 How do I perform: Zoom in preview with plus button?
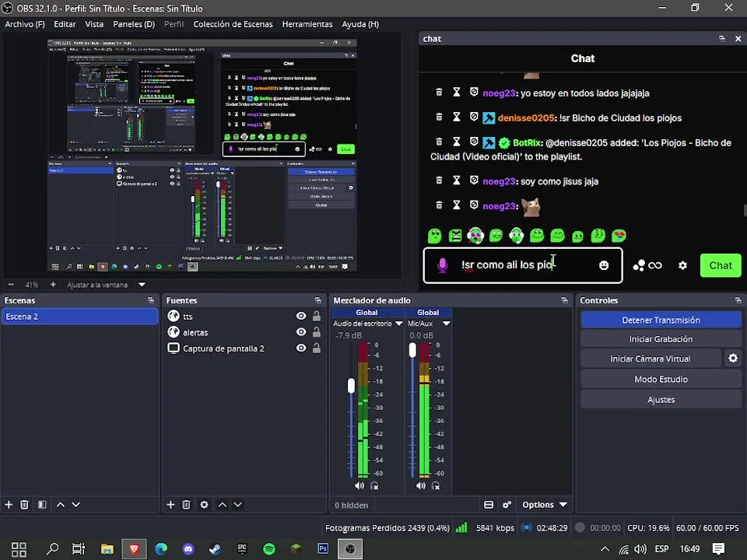pos(53,285)
